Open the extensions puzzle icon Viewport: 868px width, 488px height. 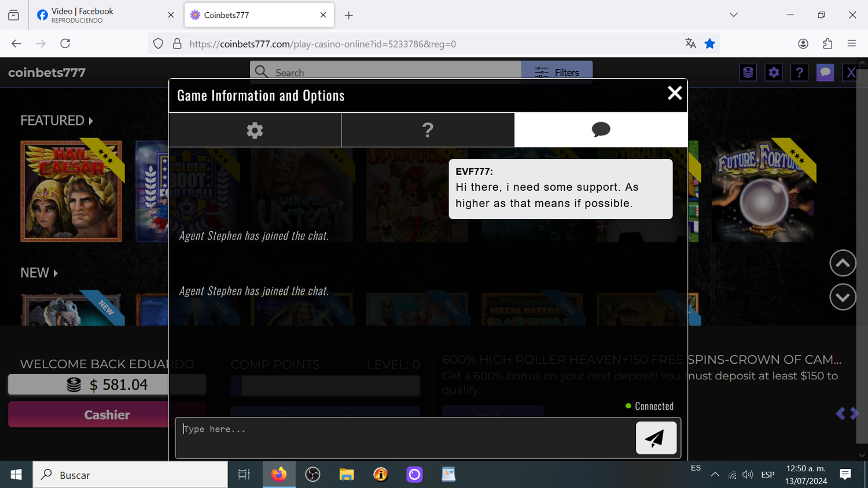tap(827, 43)
